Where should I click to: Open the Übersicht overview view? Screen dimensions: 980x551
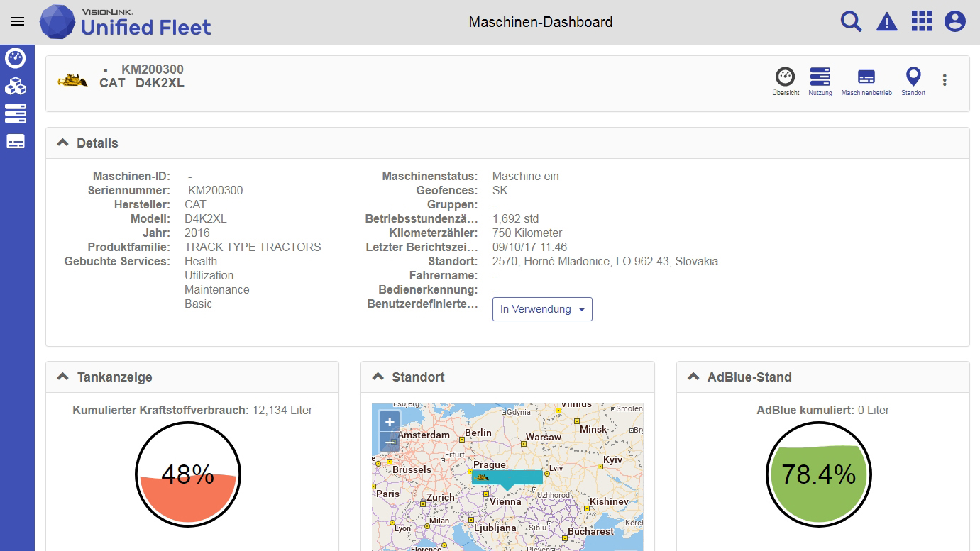pyautogui.click(x=786, y=82)
